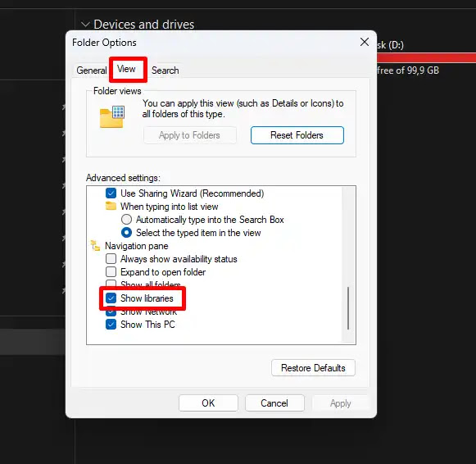This screenshot has height=464, width=476.
Task: Switch to the General tab
Action: (92, 71)
